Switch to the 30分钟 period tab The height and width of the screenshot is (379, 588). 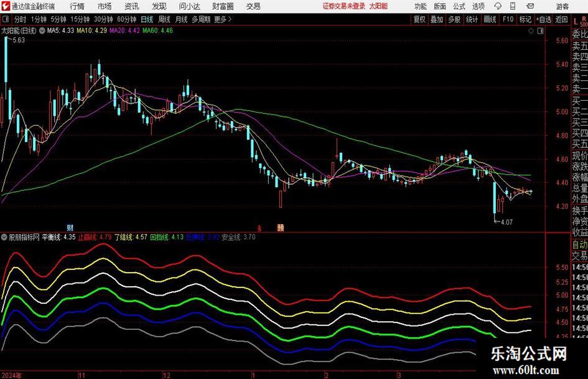coord(103,19)
